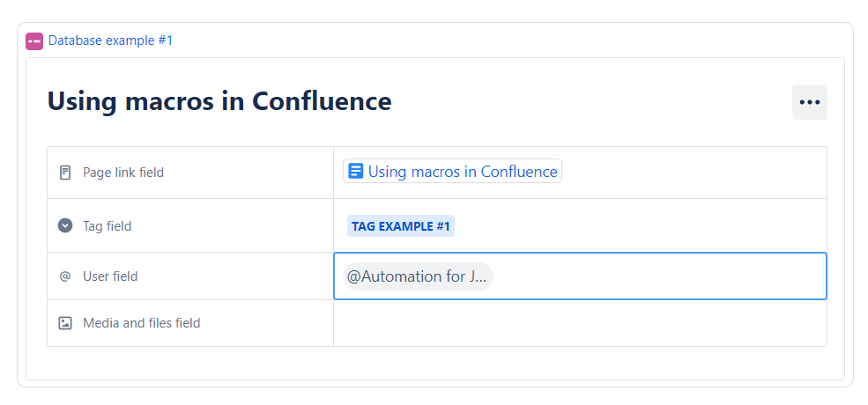Open the more actions ellipsis menu
Viewport: 868px width, 405px height.
pyautogui.click(x=809, y=102)
